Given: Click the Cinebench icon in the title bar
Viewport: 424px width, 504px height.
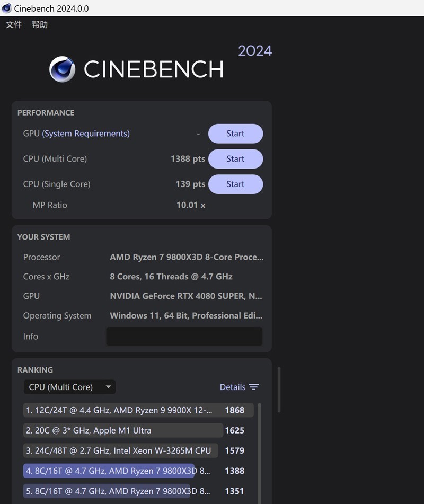Looking at the screenshot, I should pyautogui.click(x=7, y=8).
